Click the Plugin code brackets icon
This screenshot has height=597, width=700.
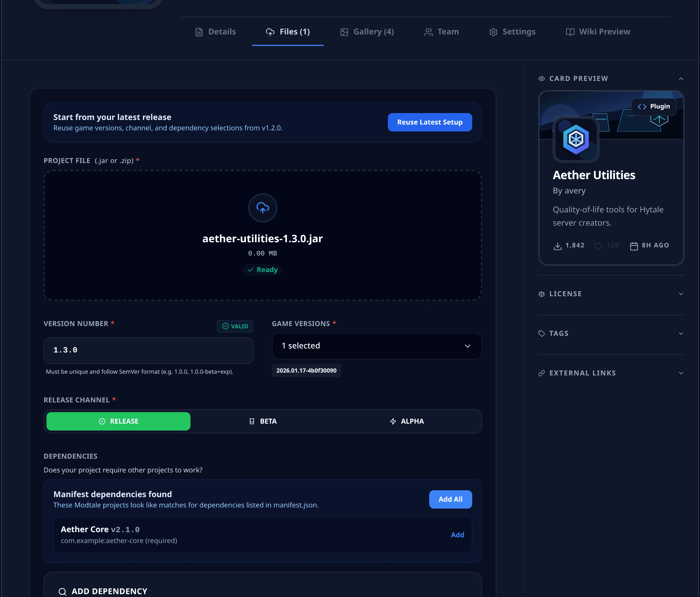pos(642,107)
